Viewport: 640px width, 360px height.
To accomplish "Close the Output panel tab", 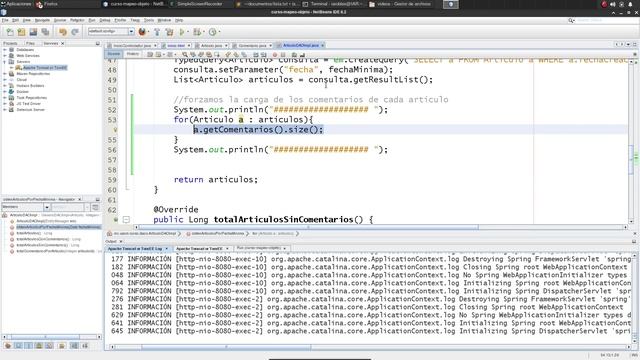I will point(121,242).
